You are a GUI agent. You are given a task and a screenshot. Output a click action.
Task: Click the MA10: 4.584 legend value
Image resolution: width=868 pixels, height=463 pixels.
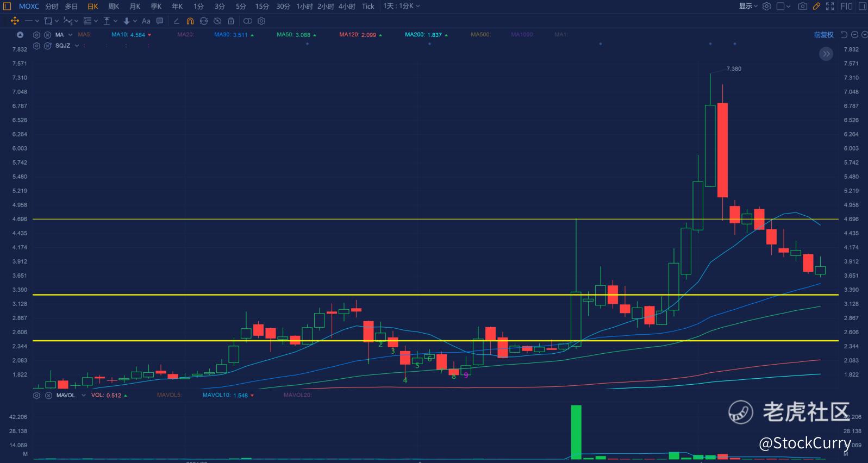click(128, 35)
